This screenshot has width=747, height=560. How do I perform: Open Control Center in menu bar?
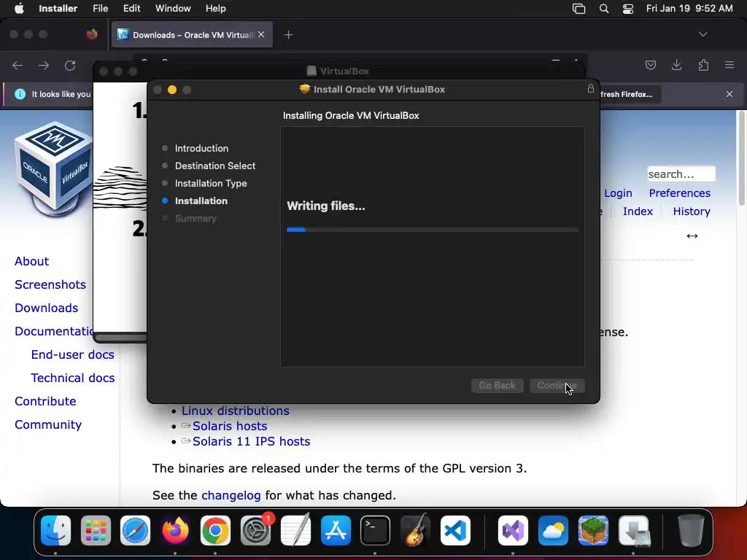(x=628, y=9)
